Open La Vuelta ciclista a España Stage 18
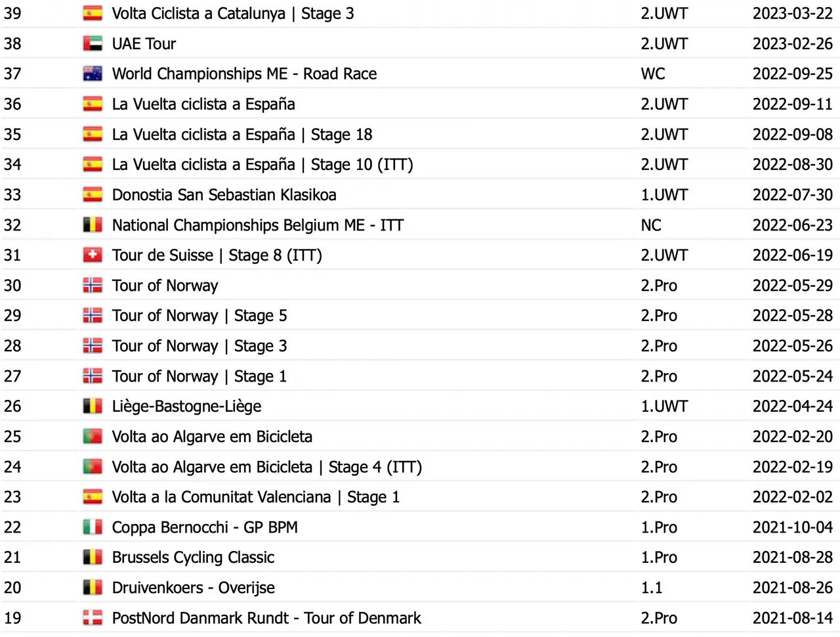 [x=242, y=135]
